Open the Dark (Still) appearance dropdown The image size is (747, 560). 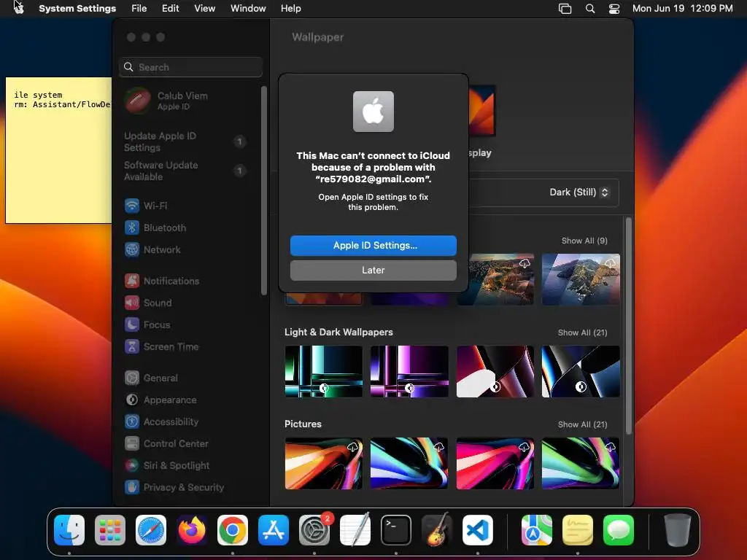point(578,192)
